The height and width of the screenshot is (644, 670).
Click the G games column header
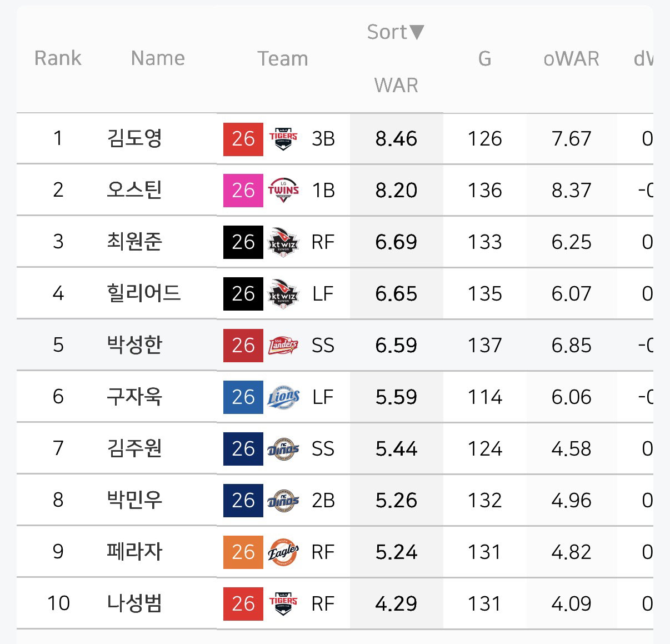484,58
